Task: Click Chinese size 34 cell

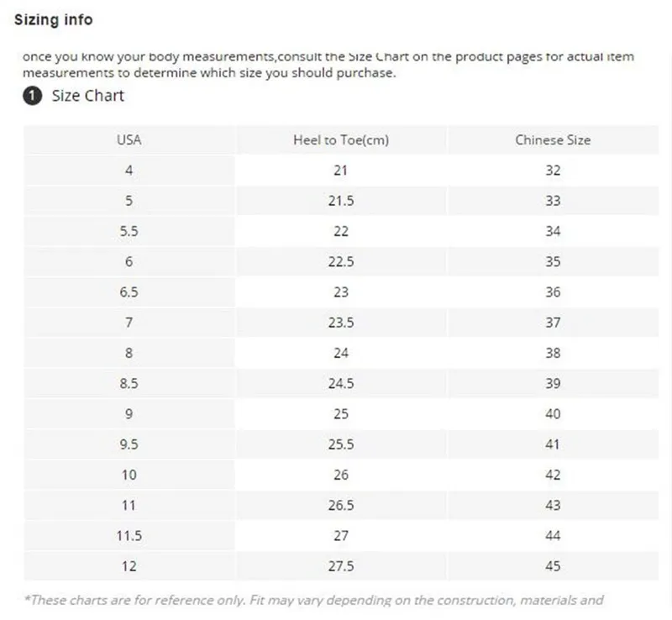Action: (x=553, y=232)
